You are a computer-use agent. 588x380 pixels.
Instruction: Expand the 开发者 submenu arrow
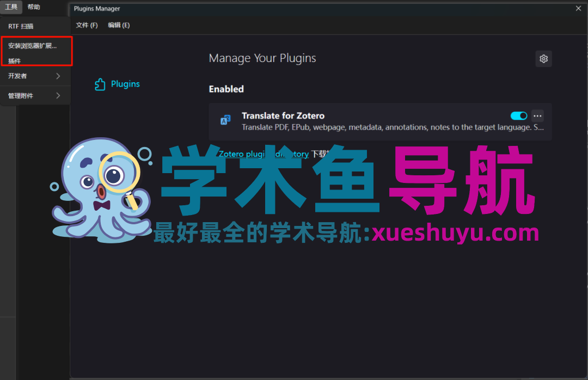[x=58, y=76]
